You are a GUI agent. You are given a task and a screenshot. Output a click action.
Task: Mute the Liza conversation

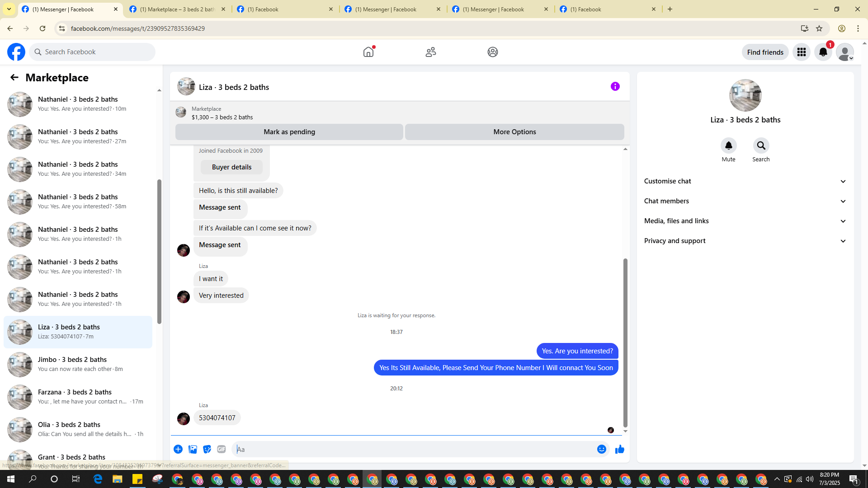[x=728, y=146]
